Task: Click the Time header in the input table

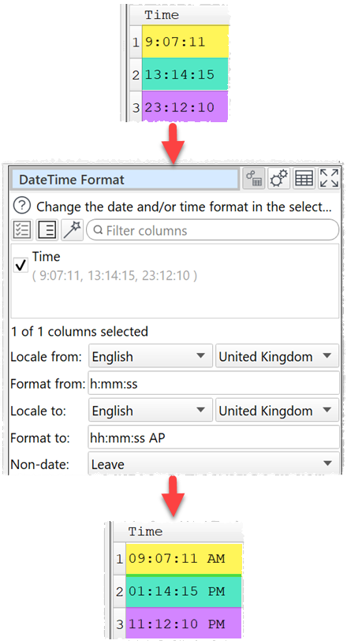Action: pyautogui.click(x=162, y=15)
